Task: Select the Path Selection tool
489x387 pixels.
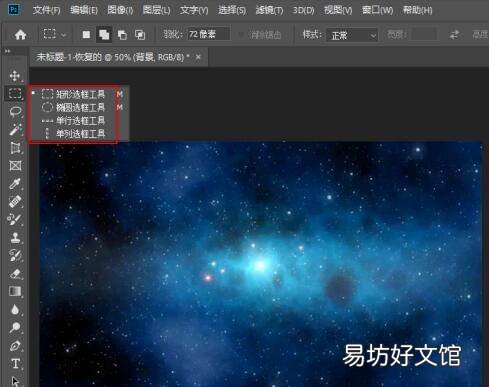Action: coord(15,381)
